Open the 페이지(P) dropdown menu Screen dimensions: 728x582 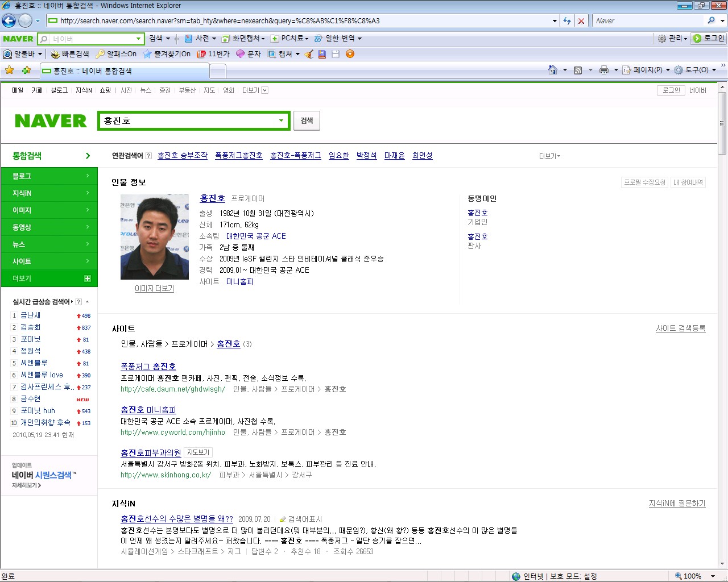tap(646, 70)
